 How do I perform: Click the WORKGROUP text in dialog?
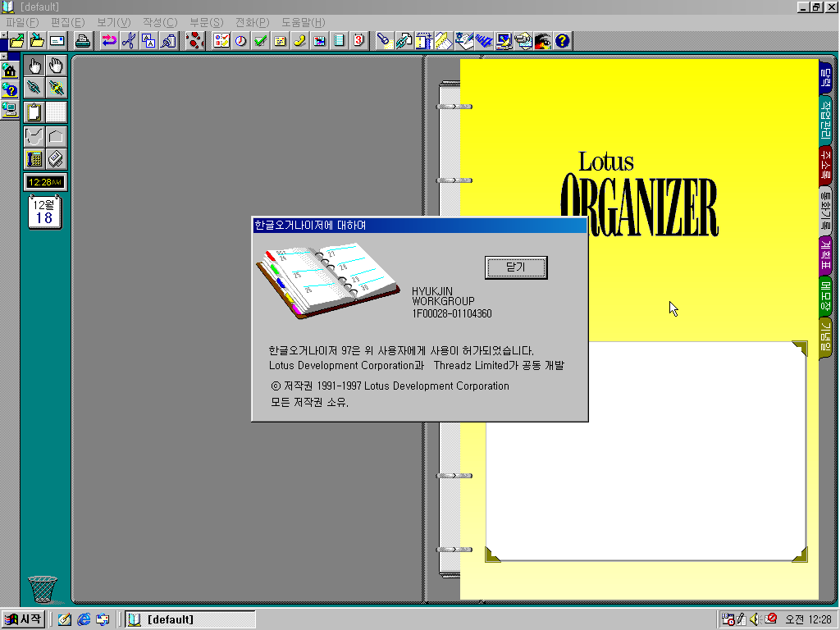click(443, 301)
